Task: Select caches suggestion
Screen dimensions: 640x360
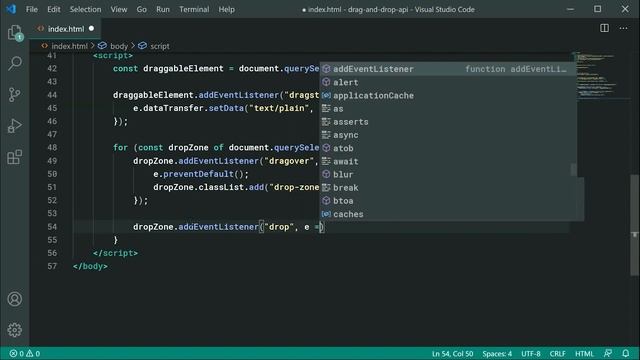Action: click(x=448, y=214)
